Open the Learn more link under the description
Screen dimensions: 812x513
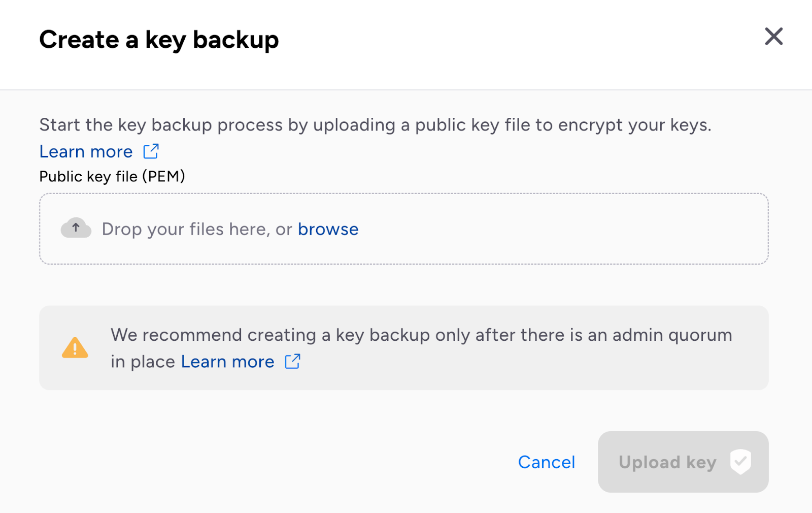86,151
